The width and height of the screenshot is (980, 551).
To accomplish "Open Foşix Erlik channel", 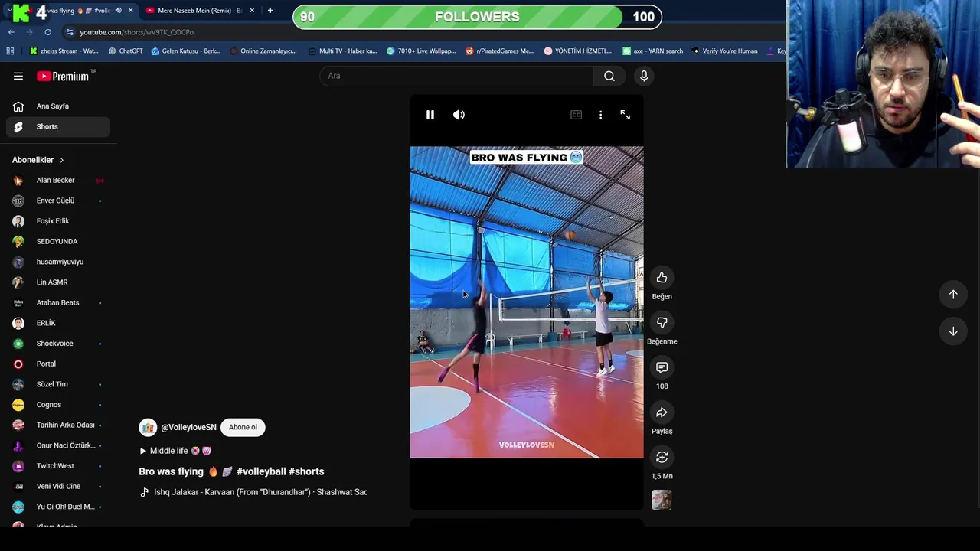I will (x=58, y=221).
